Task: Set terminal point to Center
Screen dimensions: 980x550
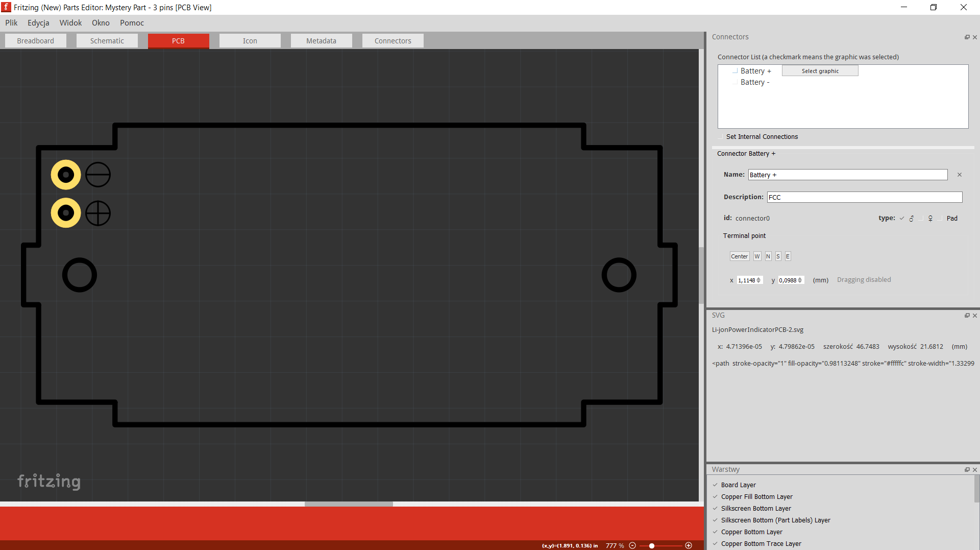Action: [739, 256]
